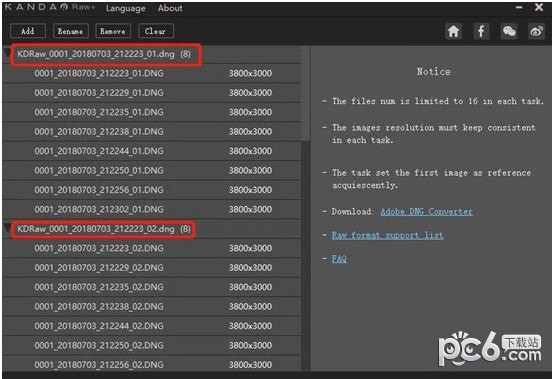
Task: Select file 0001_20180703_212256_02.DNG
Action: click(x=152, y=364)
